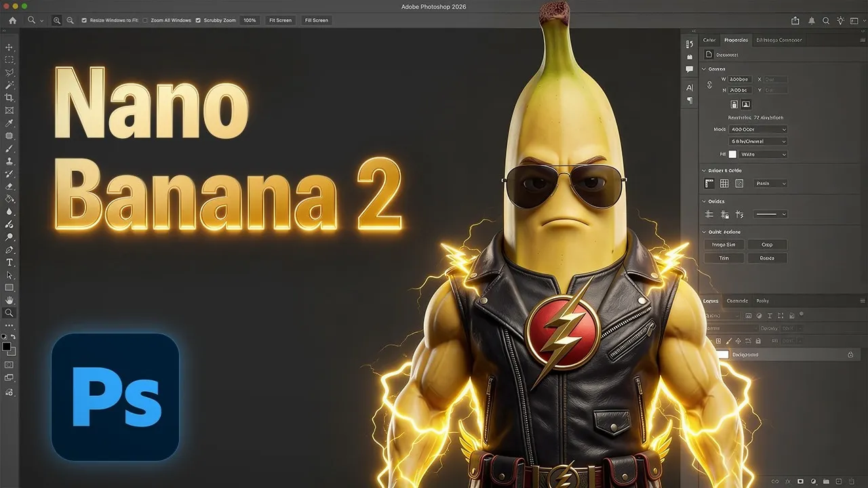Open the bit depth dropdown below Mode
The width and height of the screenshot is (868, 488).
[758, 142]
